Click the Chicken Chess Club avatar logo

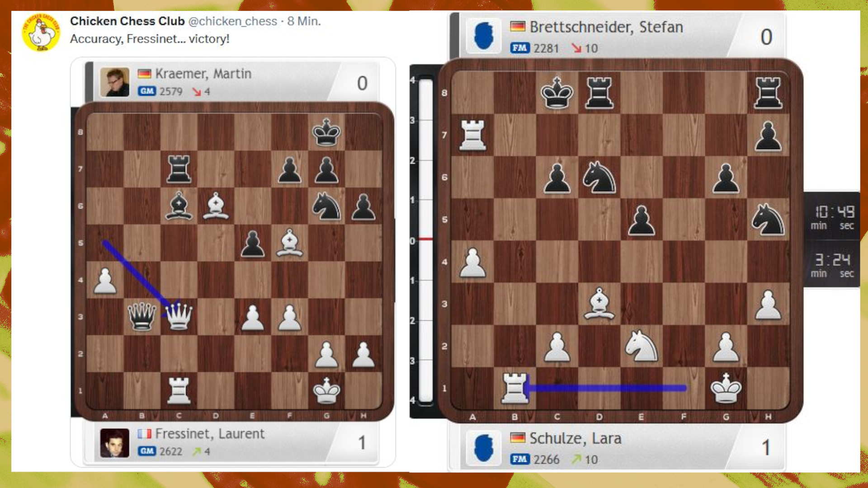pyautogui.click(x=41, y=33)
